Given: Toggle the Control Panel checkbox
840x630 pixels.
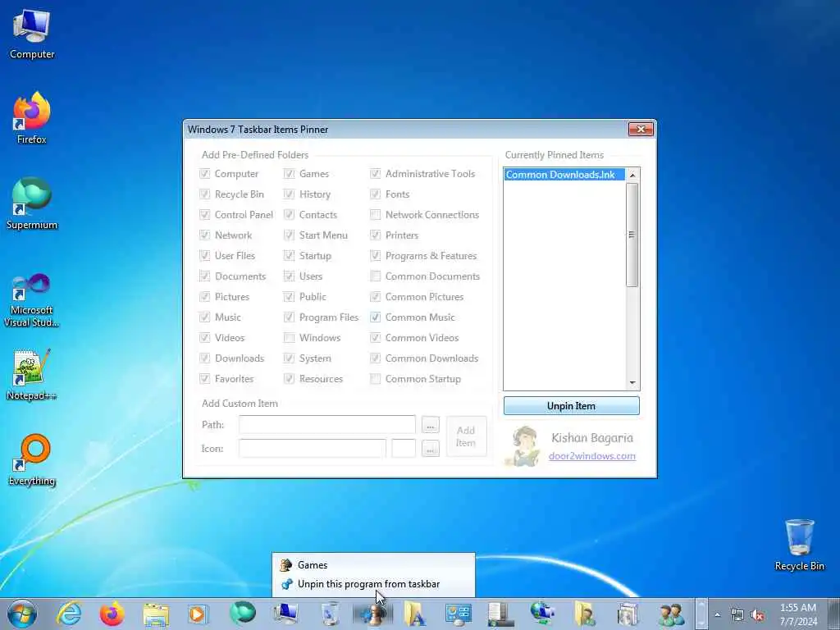Looking at the screenshot, I should click(204, 215).
